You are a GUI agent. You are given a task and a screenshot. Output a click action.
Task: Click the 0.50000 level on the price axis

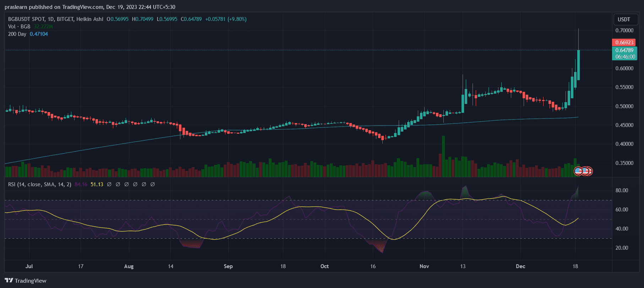(x=624, y=106)
